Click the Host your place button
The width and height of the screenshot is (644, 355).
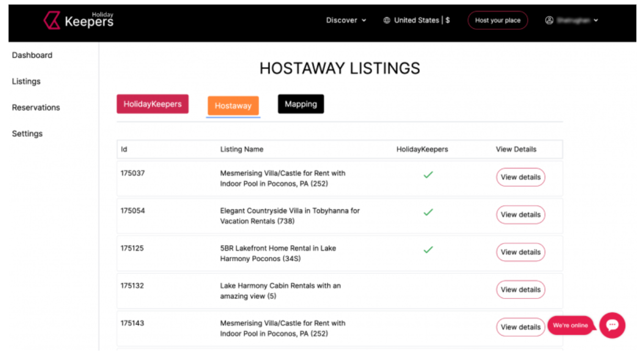point(497,20)
